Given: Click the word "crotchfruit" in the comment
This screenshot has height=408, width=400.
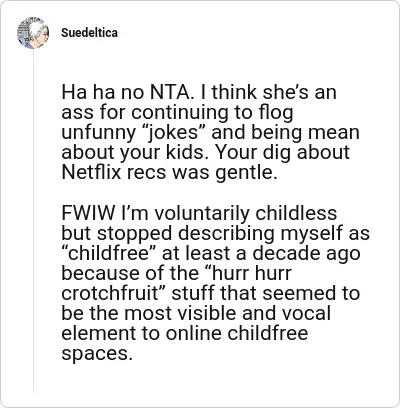Looking at the screenshot, I should click(114, 293).
